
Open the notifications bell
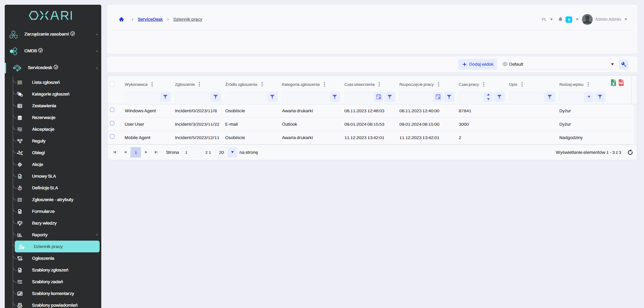(560, 19)
